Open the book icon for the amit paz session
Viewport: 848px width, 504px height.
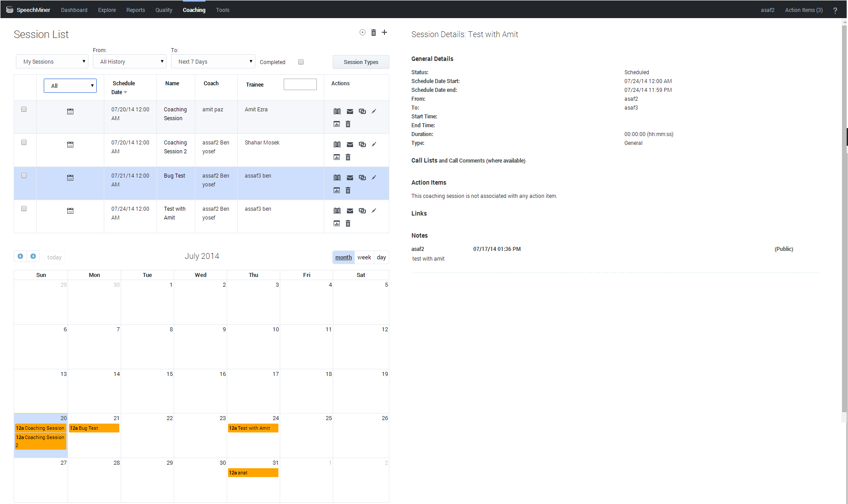[x=337, y=111]
